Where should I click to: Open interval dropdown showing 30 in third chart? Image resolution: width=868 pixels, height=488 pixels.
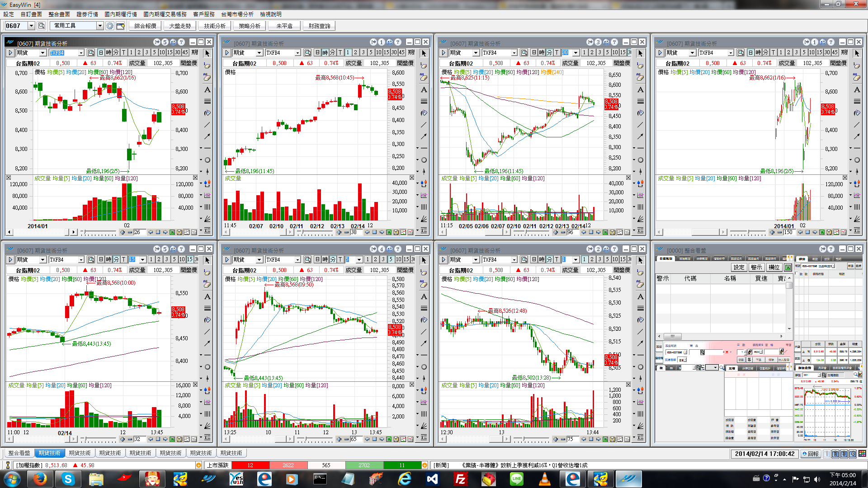click(576, 53)
